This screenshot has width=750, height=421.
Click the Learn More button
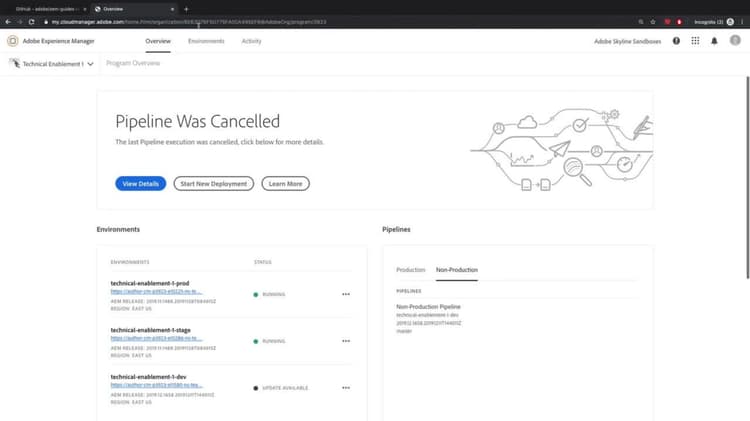(x=286, y=184)
